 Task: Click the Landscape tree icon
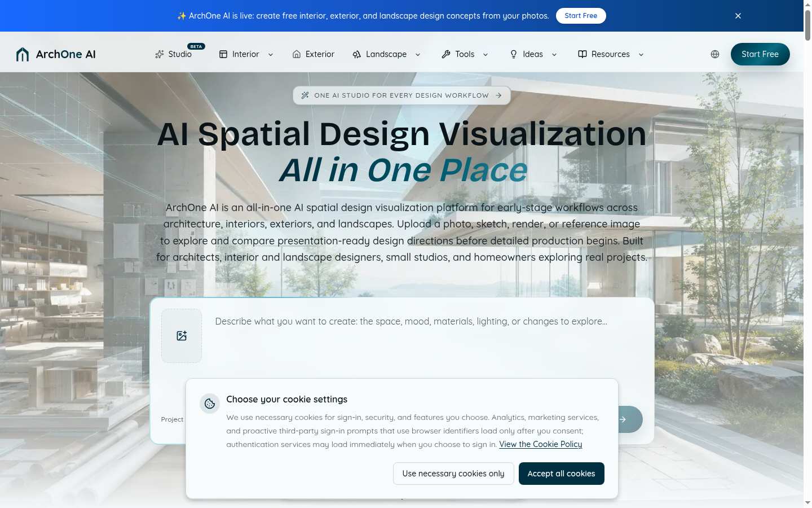pyautogui.click(x=357, y=54)
